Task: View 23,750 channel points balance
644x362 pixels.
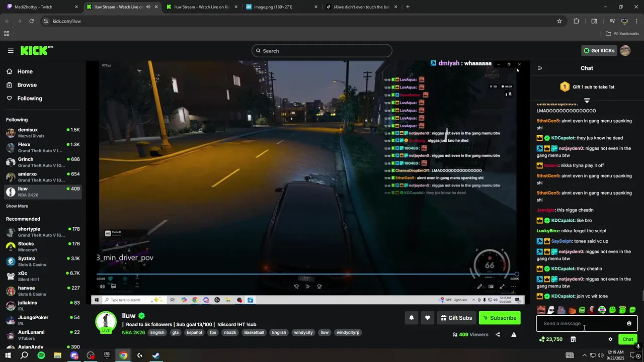Action: [x=550, y=339]
